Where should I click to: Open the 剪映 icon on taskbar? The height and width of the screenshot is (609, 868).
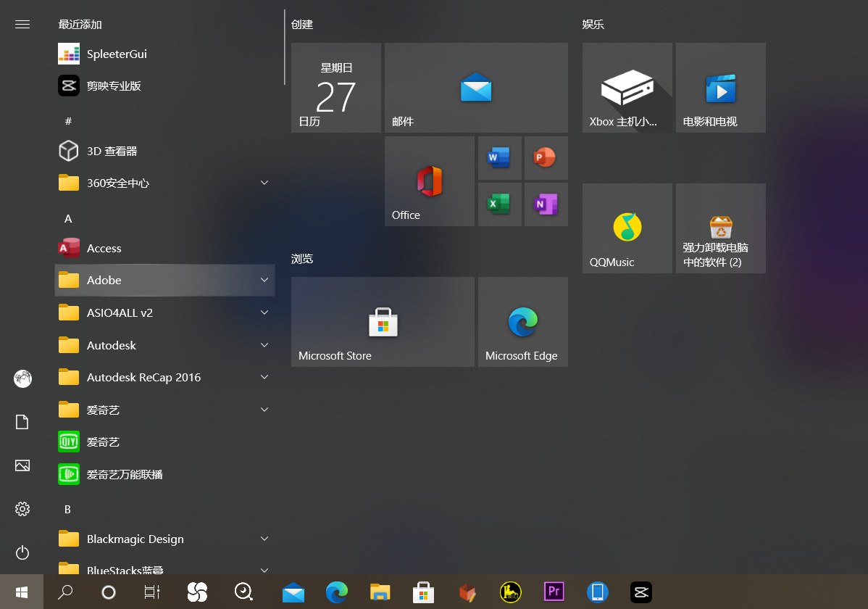[x=641, y=592]
